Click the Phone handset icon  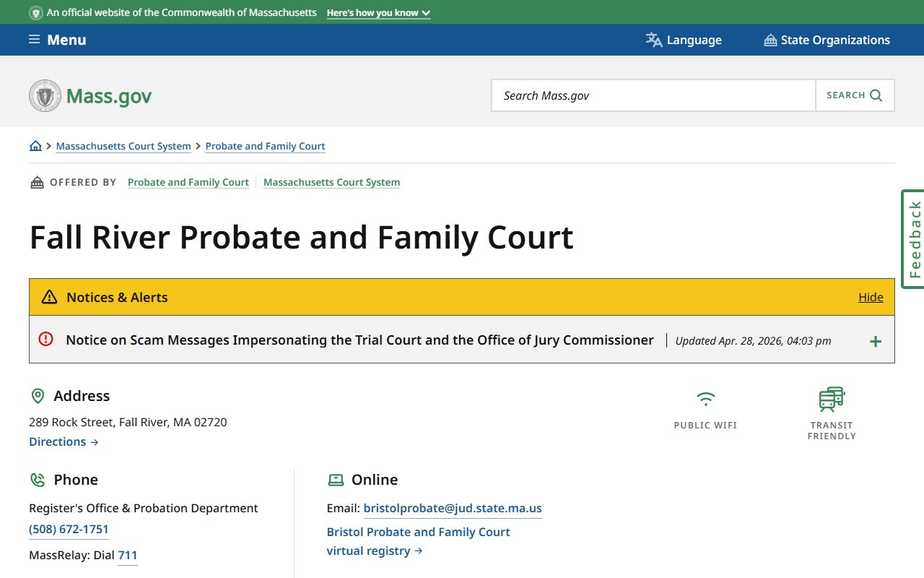[x=38, y=480]
